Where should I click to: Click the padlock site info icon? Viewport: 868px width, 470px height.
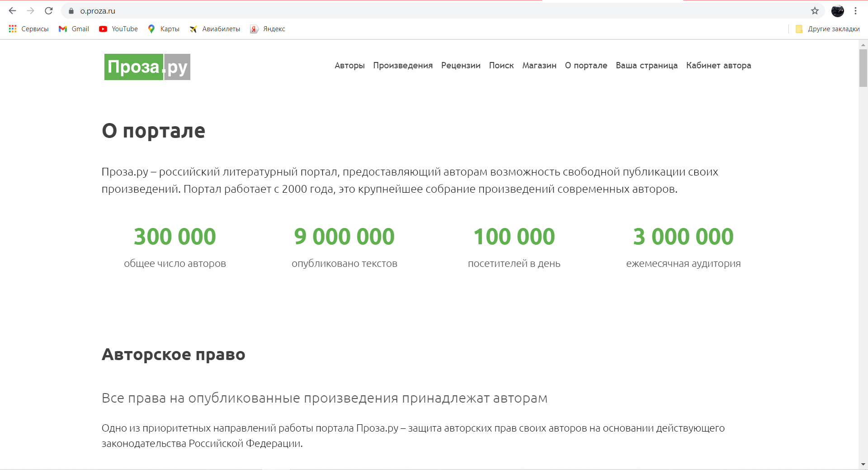point(71,11)
